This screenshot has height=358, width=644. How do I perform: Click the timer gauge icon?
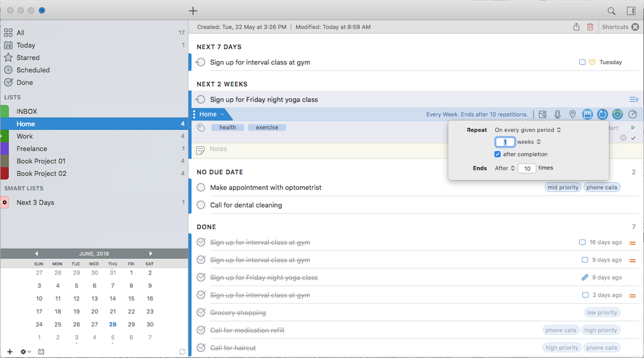pyautogui.click(x=633, y=114)
